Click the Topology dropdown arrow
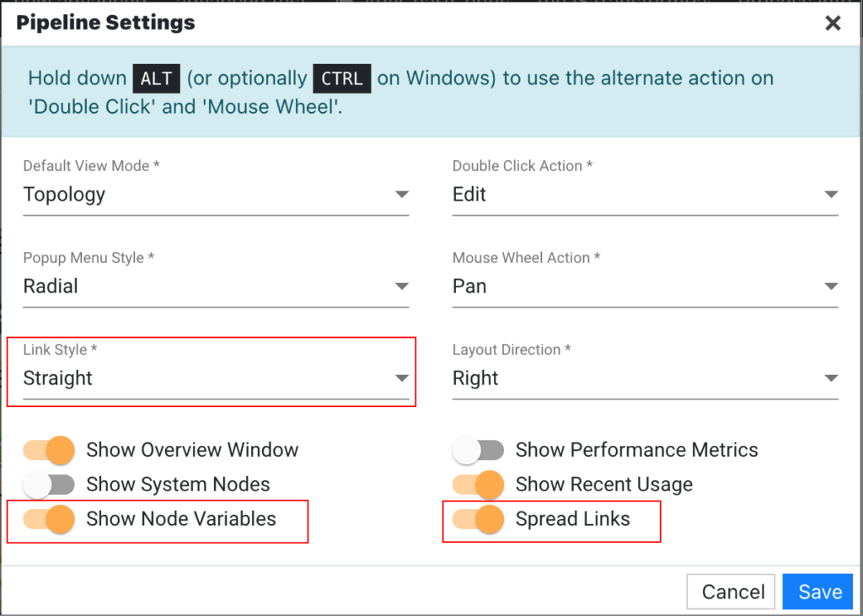Viewport: 863px width, 616px height. pyautogui.click(x=402, y=195)
